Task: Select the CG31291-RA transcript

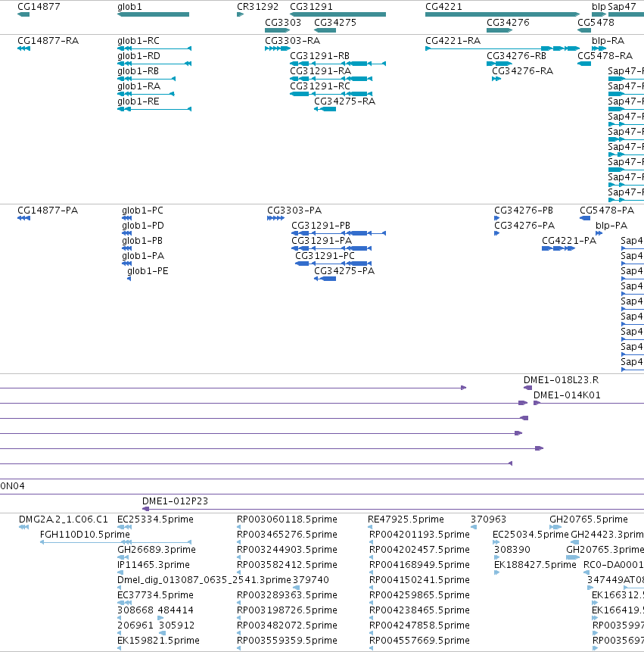Action: [x=331, y=79]
